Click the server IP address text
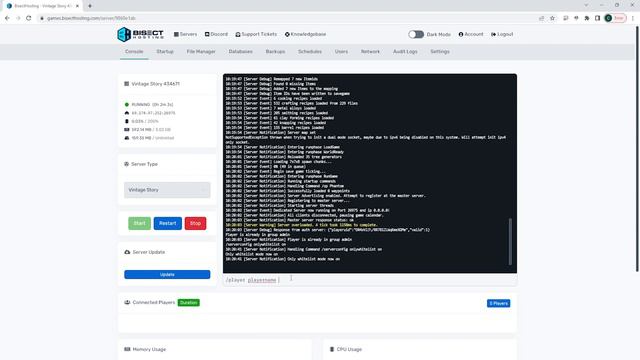Image resolution: width=640 pixels, height=360 pixels. (x=153, y=113)
